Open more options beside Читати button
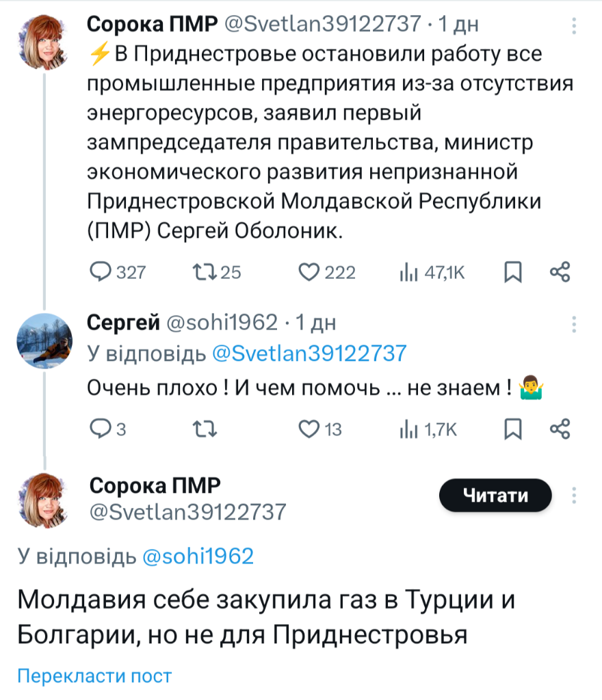 [x=574, y=496]
